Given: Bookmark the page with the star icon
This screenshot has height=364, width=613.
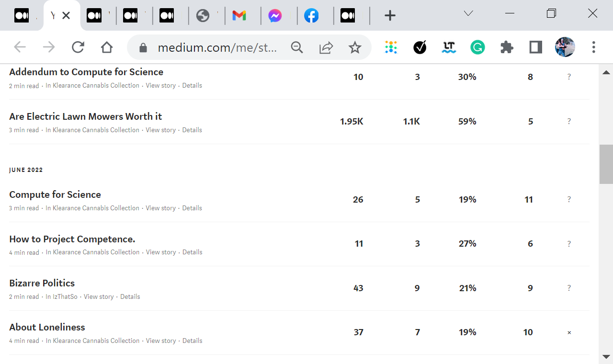Looking at the screenshot, I should coord(355,47).
